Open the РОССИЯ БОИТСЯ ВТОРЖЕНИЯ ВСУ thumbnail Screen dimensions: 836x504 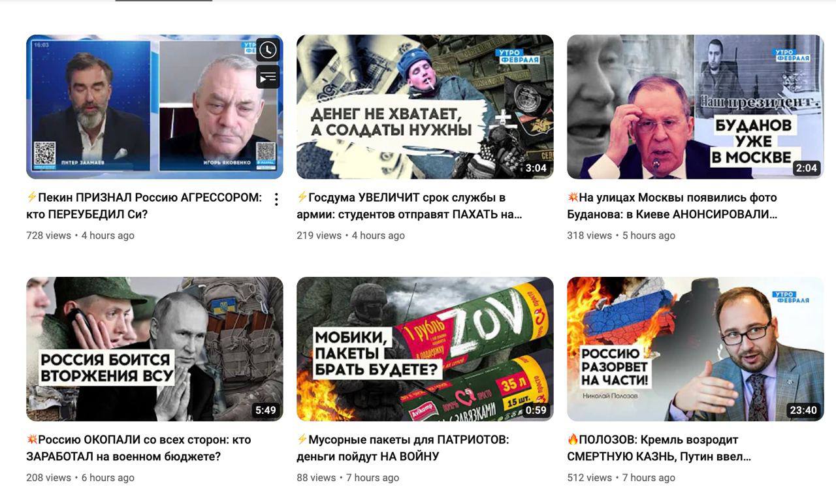coord(155,349)
